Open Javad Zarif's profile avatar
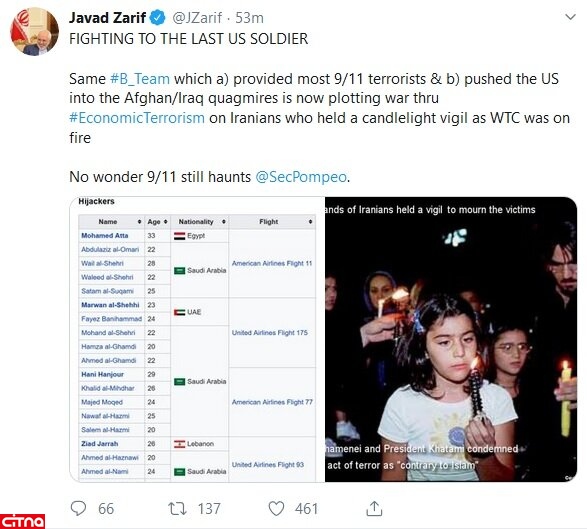587x529 pixels. click(34, 31)
